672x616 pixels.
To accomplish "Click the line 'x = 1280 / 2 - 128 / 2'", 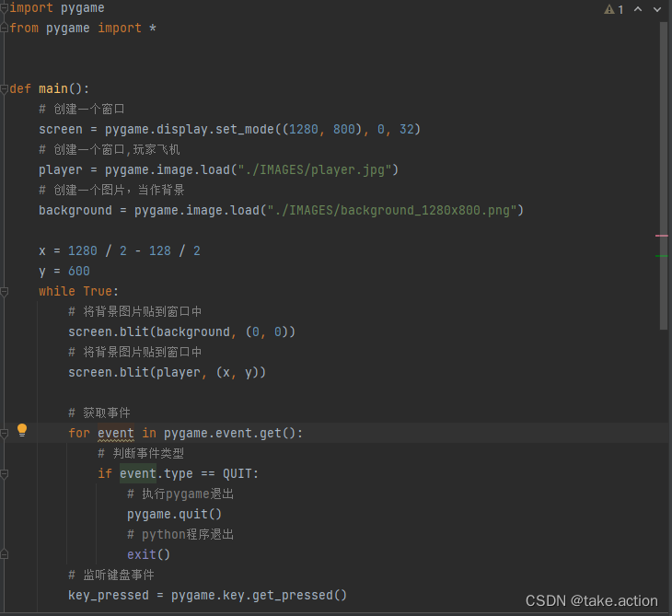I will pyautogui.click(x=120, y=250).
